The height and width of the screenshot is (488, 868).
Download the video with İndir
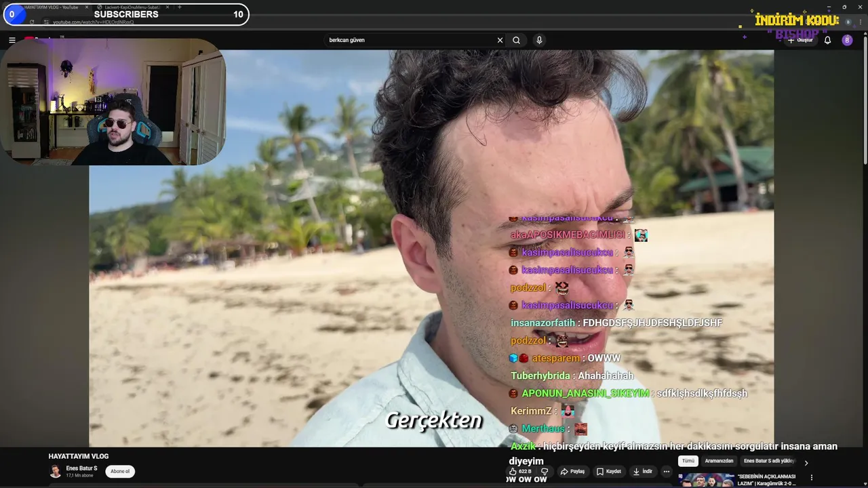(642, 472)
